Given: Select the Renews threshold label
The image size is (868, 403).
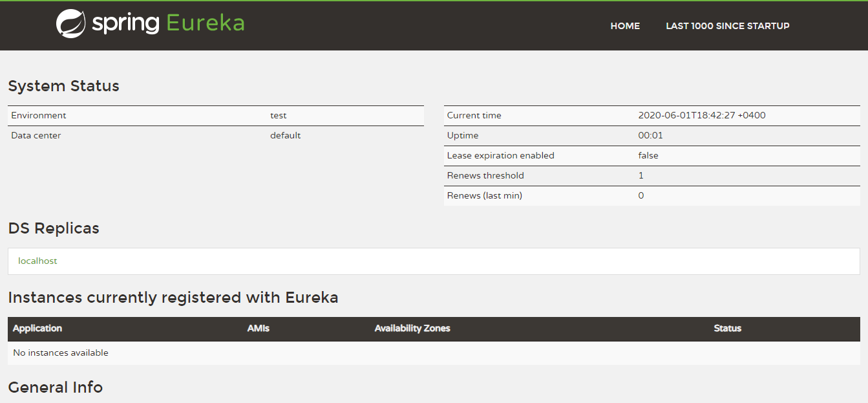Looking at the screenshot, I should (x=485, y=175).
